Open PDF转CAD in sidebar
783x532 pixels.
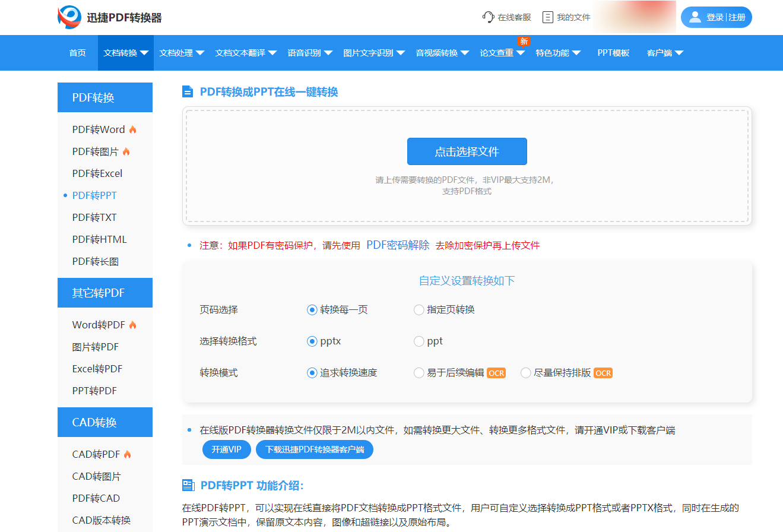[96, 498]
